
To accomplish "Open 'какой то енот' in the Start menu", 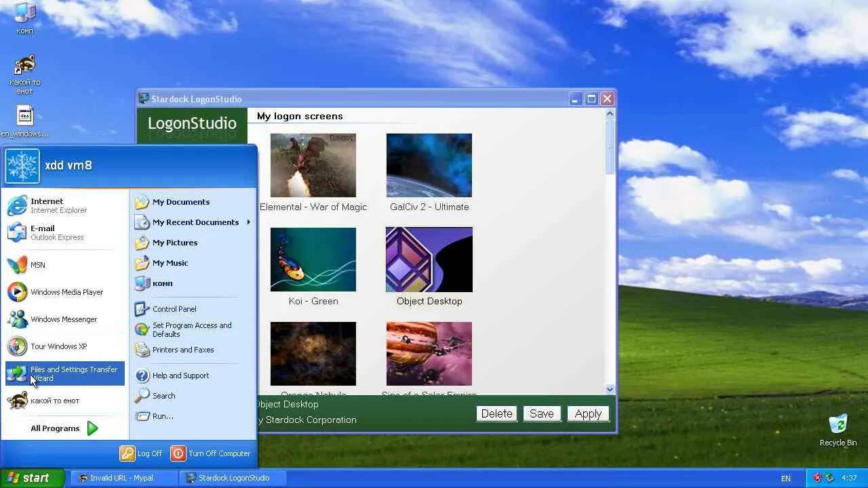I will 65,401.
